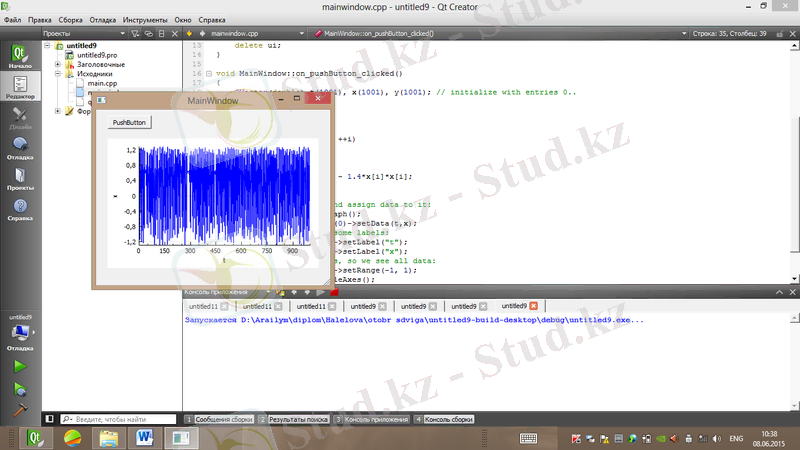This screenshot has height=450, width=800.
Task: Open the Инструменты menu
Action: [x=152, y=19]
